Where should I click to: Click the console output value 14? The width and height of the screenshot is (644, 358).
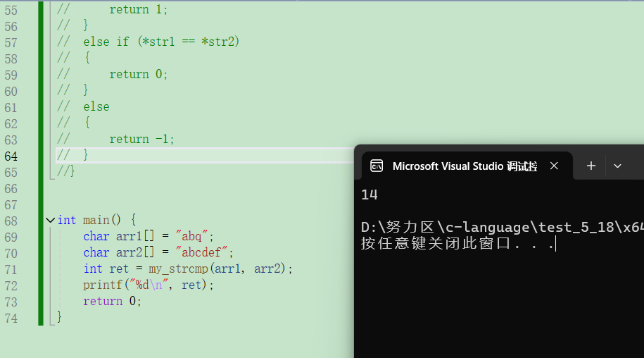(x=370, y=195)
